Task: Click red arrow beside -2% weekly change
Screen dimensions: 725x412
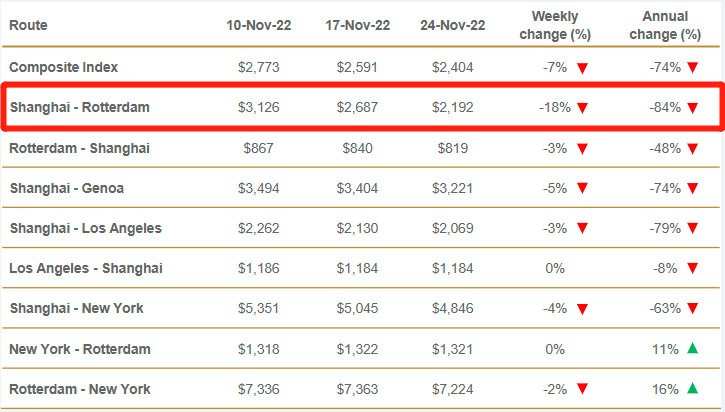Action: 582,388
